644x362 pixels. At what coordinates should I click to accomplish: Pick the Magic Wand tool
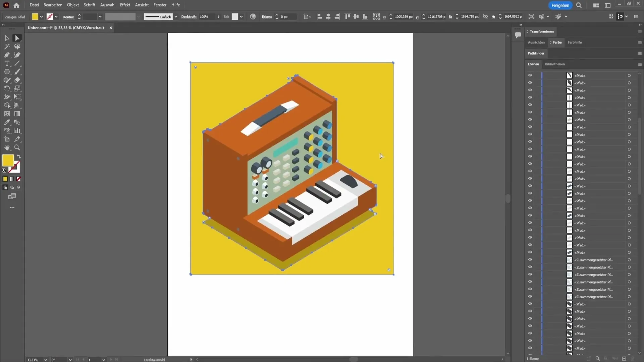pyautogui.click(x=7, y=47)
